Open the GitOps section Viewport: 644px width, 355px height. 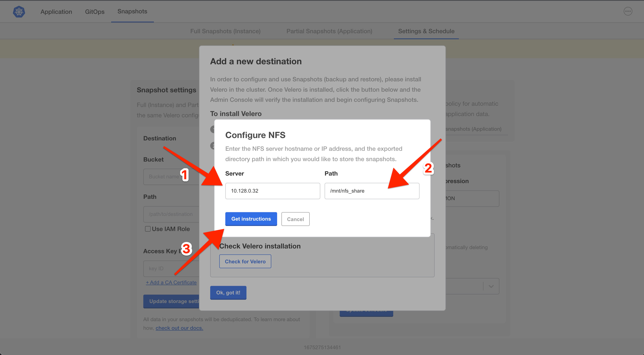pyautogui.click(x=95, y=11)
